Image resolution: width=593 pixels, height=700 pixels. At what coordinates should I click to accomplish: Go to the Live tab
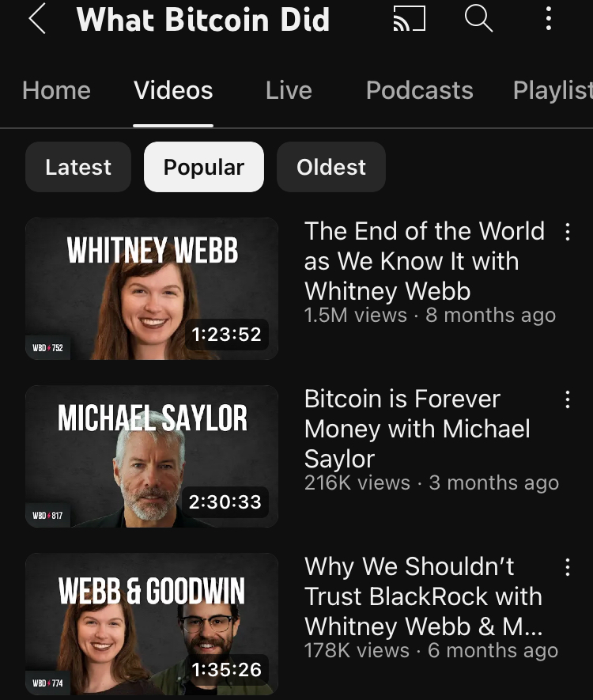(x=289, y=90)
